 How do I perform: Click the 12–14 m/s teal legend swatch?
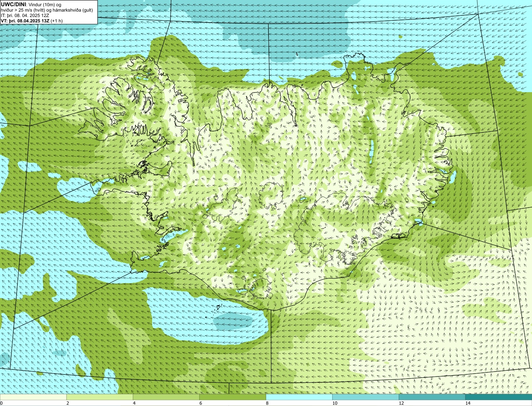[x=432, y=397]
